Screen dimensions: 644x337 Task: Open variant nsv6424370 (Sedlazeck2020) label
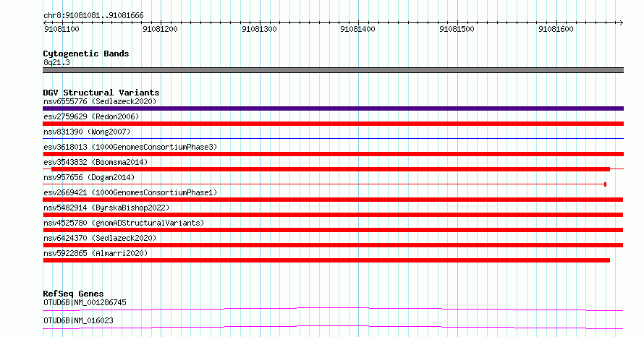pyautogui.click(x=100, y=238)
